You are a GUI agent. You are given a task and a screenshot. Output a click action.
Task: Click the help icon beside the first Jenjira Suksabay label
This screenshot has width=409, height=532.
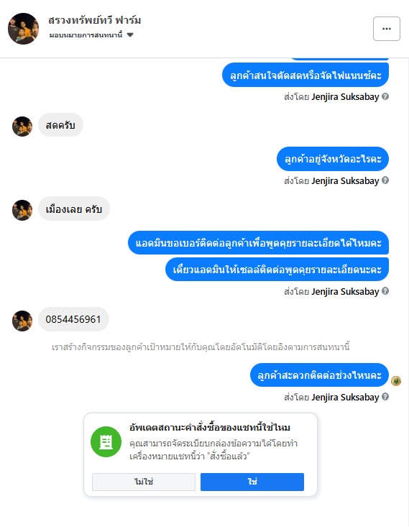385,97
